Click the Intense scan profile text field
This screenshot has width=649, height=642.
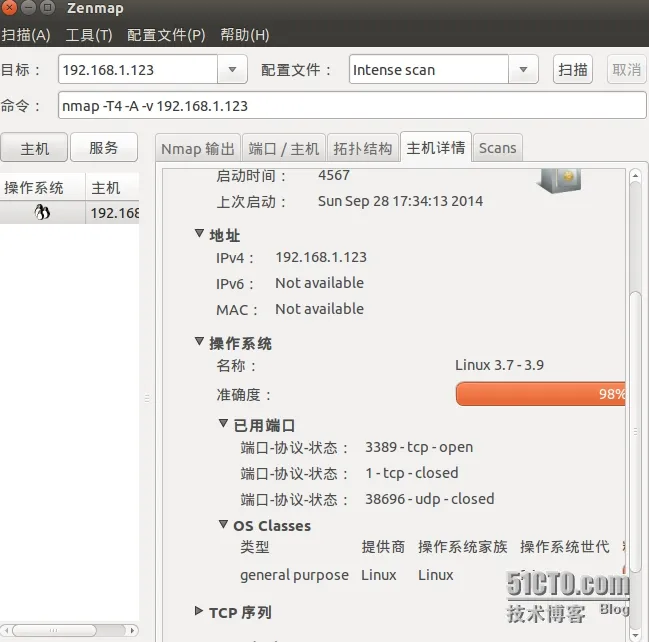click(429, 70)
